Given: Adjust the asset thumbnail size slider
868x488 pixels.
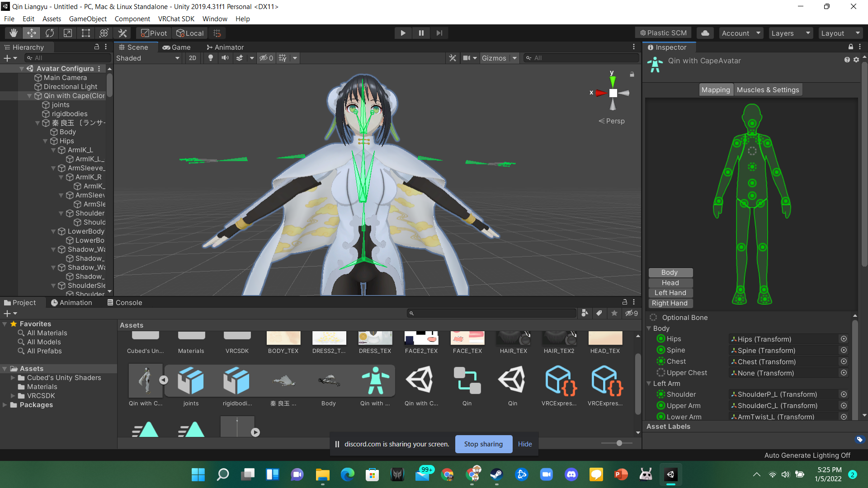Looking at the screenshot, I should point(619,443).
